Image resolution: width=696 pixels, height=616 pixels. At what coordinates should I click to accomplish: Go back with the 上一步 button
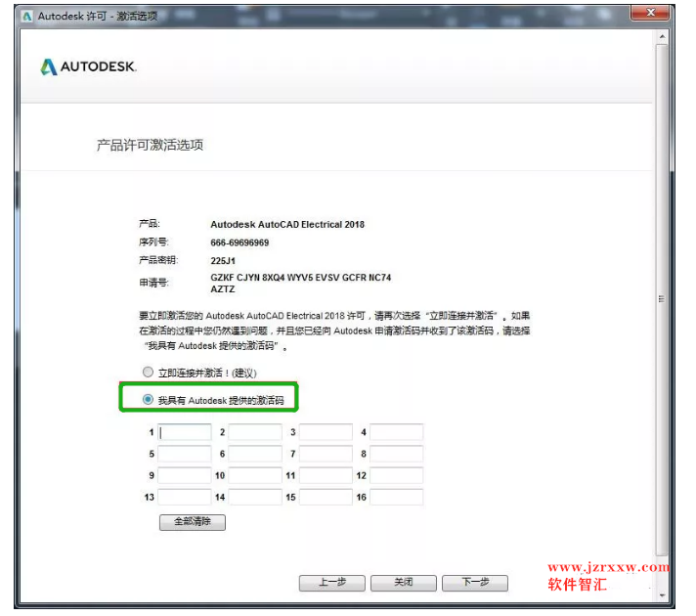(332, 583)
